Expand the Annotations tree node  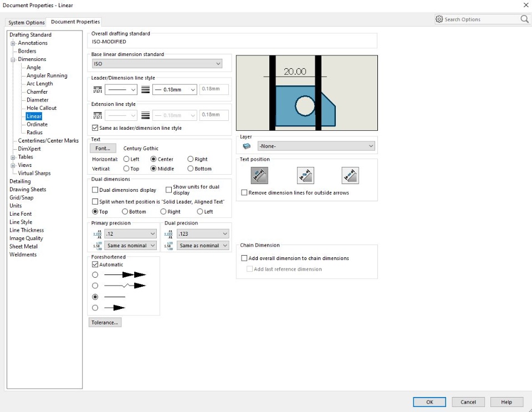13,43
